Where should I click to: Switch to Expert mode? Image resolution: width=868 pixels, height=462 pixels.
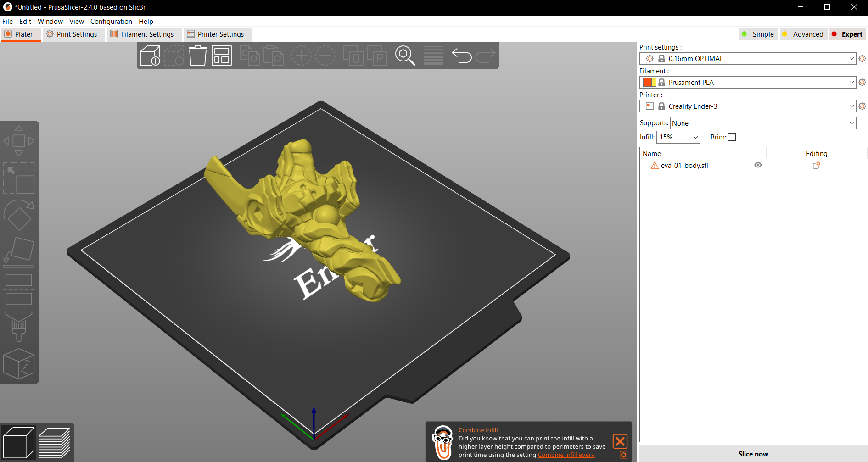pyautogui.click(x=847, y=34)
